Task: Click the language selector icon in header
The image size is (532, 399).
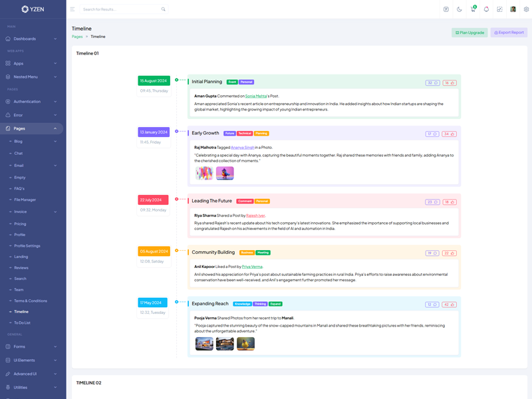Action: click(446, 9)
